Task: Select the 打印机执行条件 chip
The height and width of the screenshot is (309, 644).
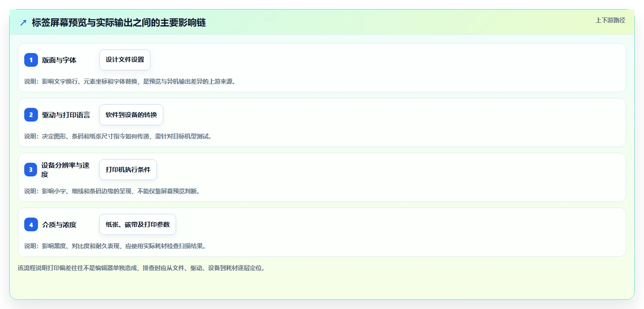Action: click(128, 170)
